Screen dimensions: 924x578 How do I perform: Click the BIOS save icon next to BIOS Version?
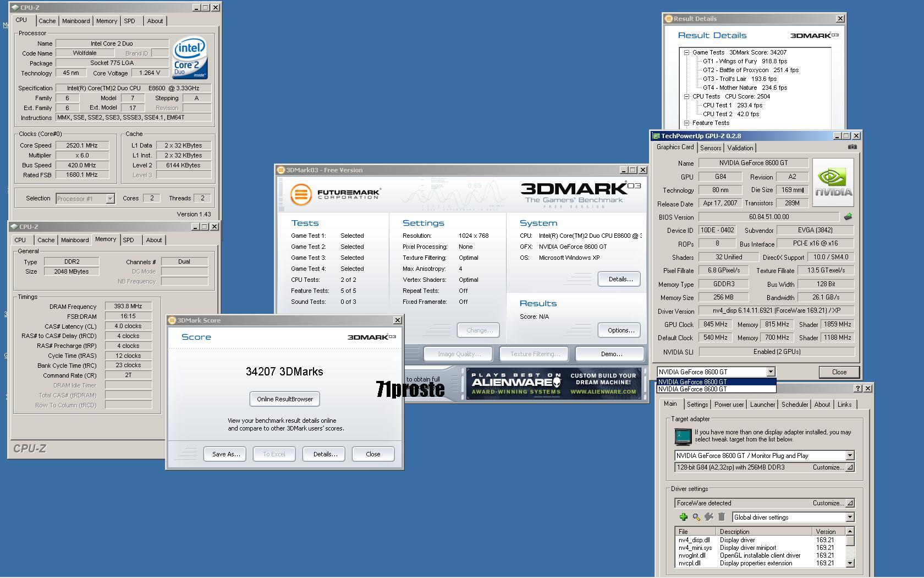848,217
